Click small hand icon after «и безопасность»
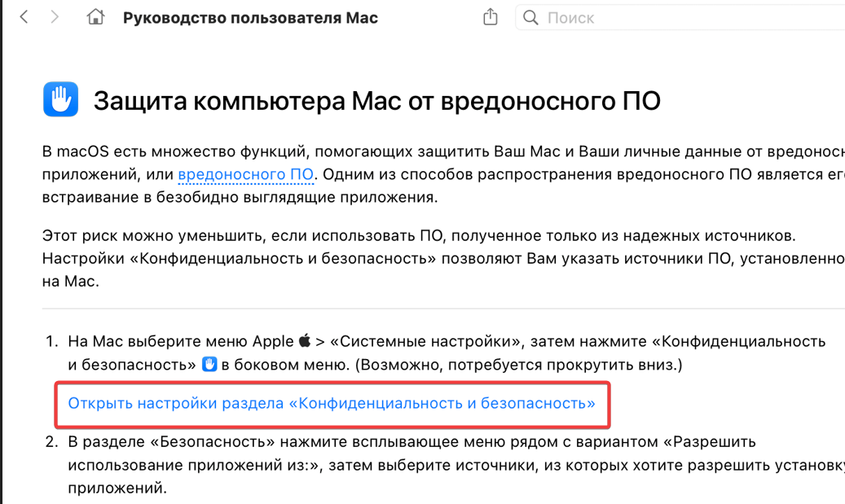 click(209, 364)
